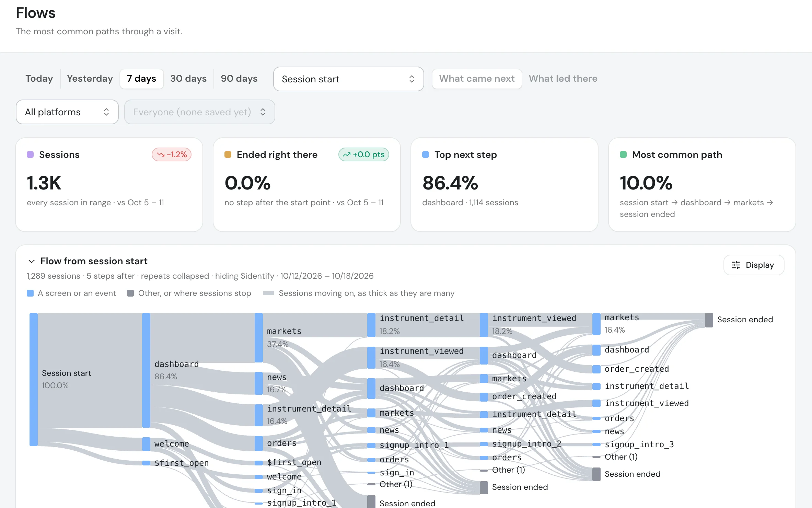
Task: Click the signup_intro_3 node
Action: click(596, 444)
